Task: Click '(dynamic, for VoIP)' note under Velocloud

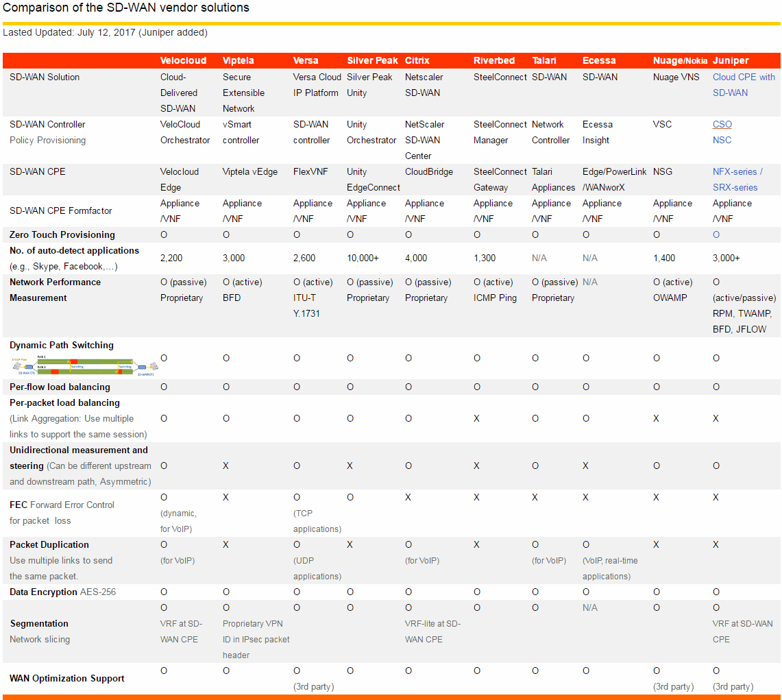Action: tap(179, 521)
